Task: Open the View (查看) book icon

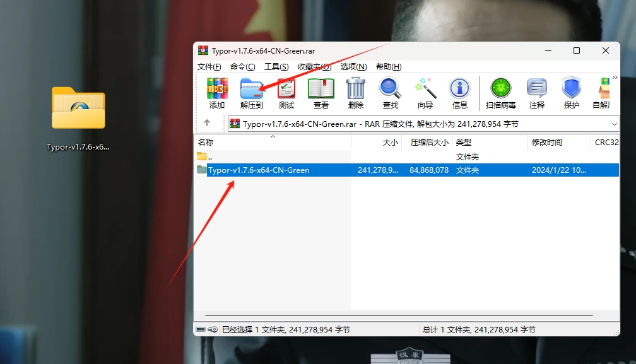Action: (x=321, y=89)
